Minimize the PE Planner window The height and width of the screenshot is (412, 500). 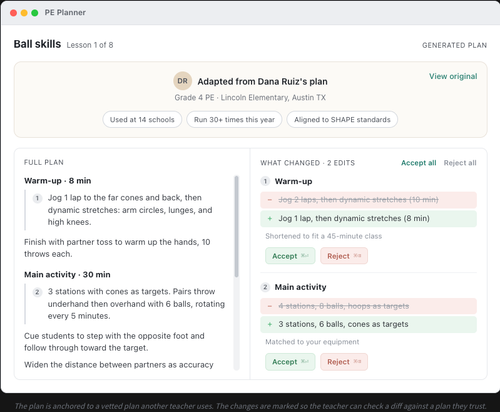(x=24, y=13)
